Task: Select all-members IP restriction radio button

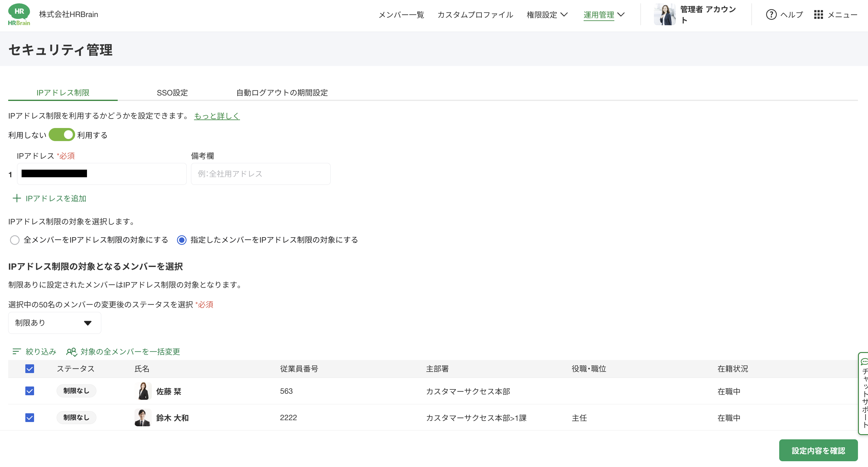Action: (15, 240)
